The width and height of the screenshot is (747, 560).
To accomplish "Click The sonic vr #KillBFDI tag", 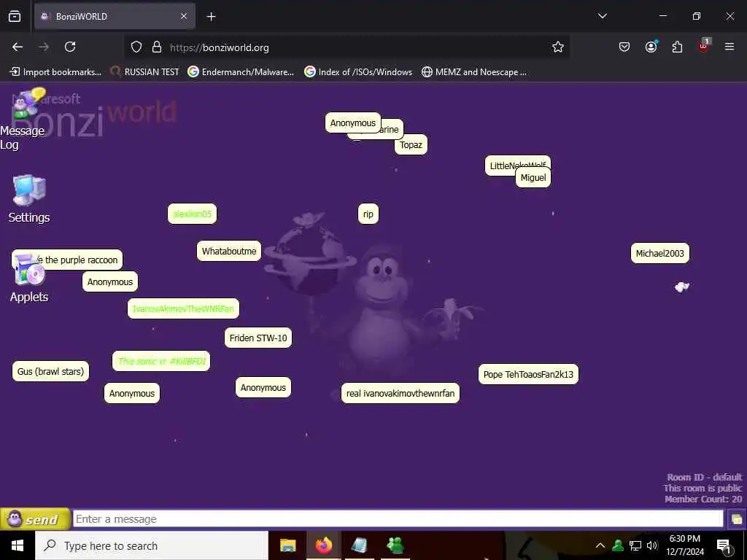I will pyautogui.click(x=161, y=361).
